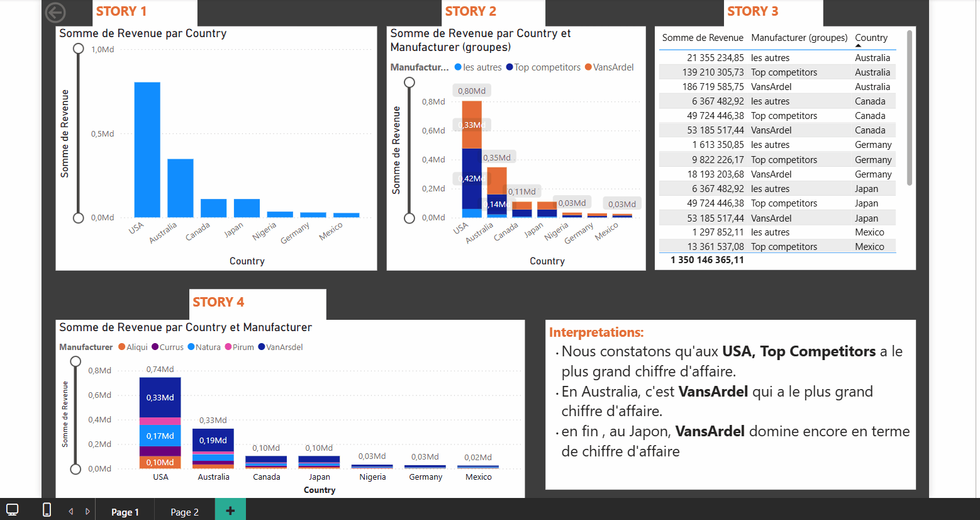Click the 'STORY 1' title text box
This screenshot has width=980, height=520.
tap(146, 12)
